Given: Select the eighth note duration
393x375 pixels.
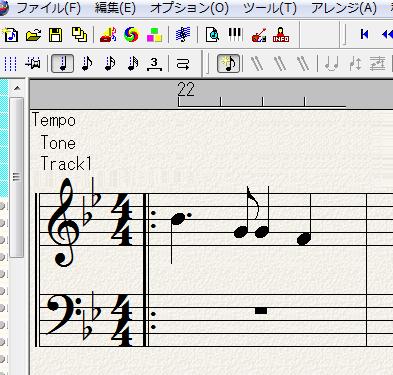Looking at the screenshot, I should point(87,63).
